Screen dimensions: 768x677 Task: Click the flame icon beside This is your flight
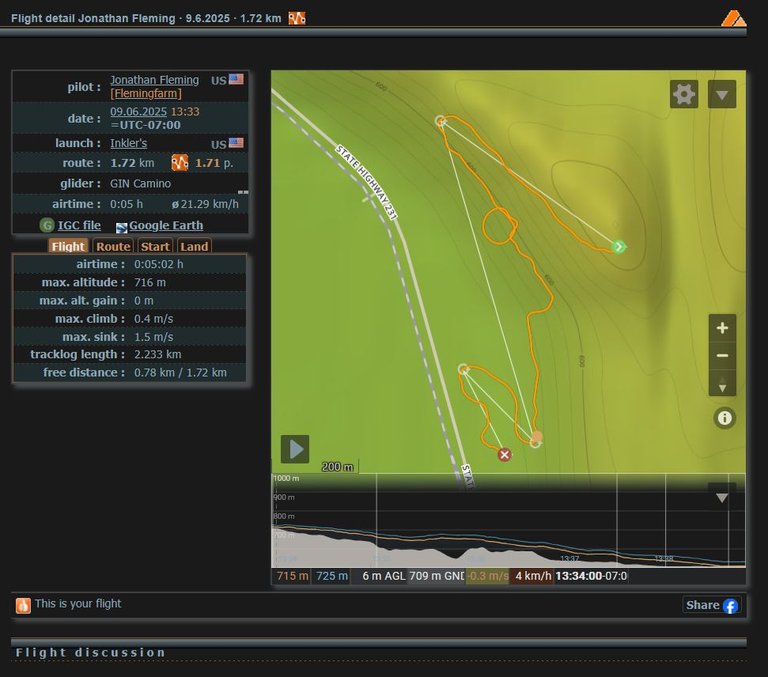[x=23, y=605]
